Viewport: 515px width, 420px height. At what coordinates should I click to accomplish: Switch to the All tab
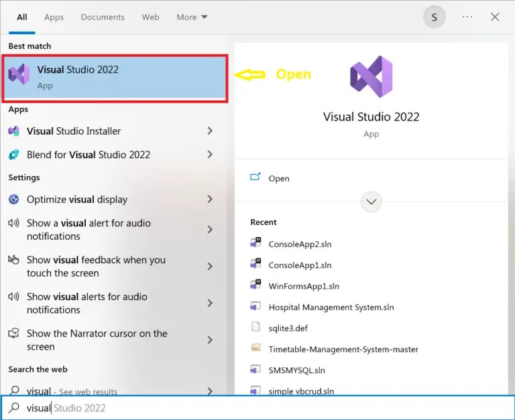coord(22,17)
